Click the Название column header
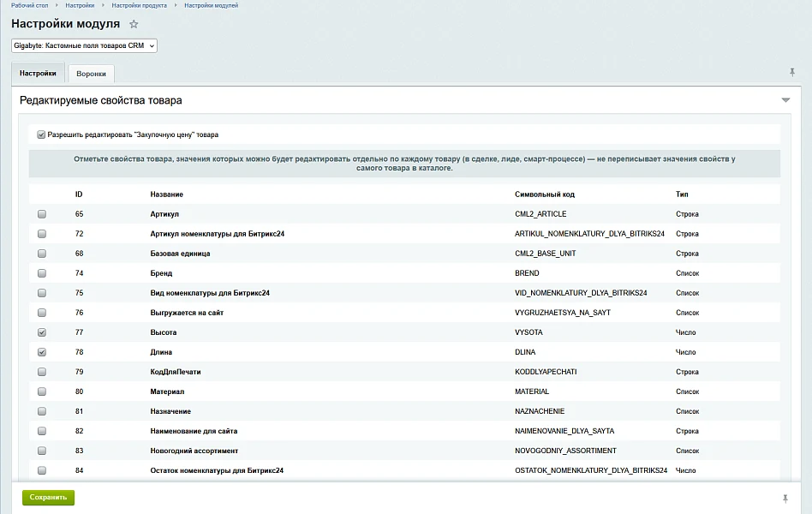The height and width of the screenshot is (514, 812). tap(167, 194)
